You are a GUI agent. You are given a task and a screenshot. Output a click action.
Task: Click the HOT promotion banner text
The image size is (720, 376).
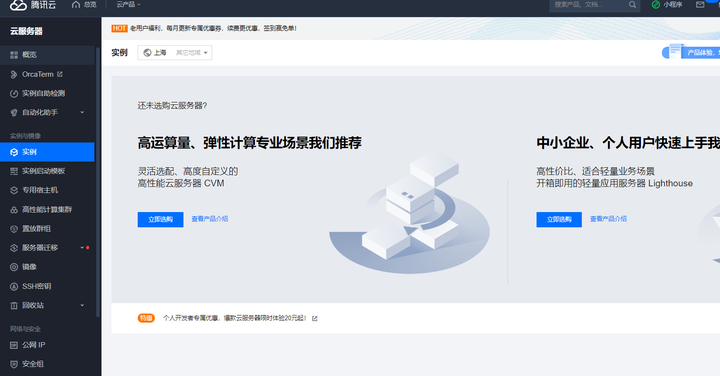(213, 28)
